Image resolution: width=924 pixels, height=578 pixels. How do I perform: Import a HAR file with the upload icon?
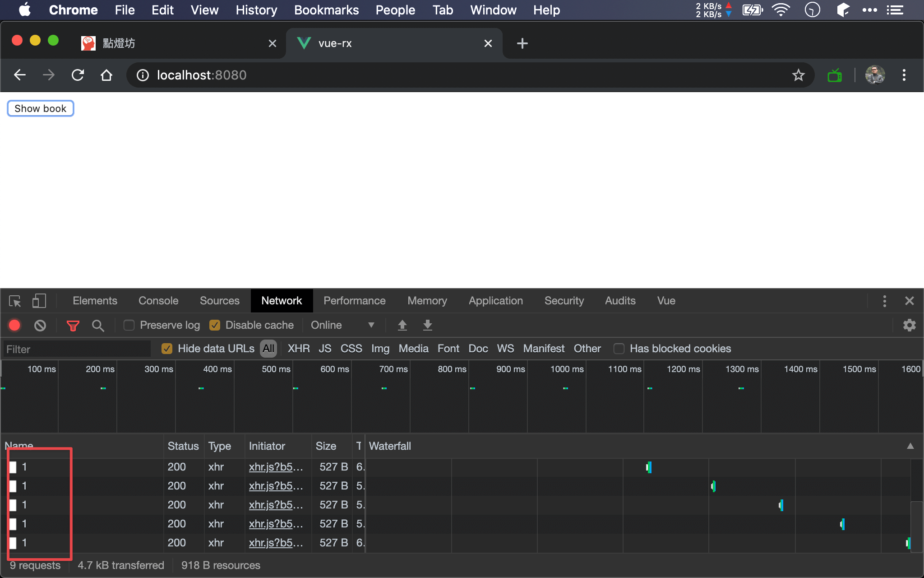click(x=402, y=325)
